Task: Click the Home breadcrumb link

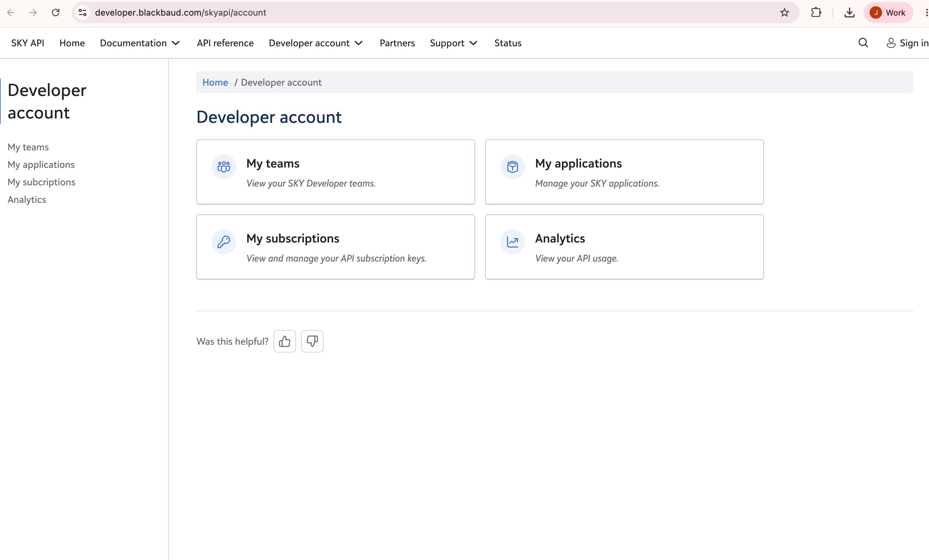Action: point(215,82)
